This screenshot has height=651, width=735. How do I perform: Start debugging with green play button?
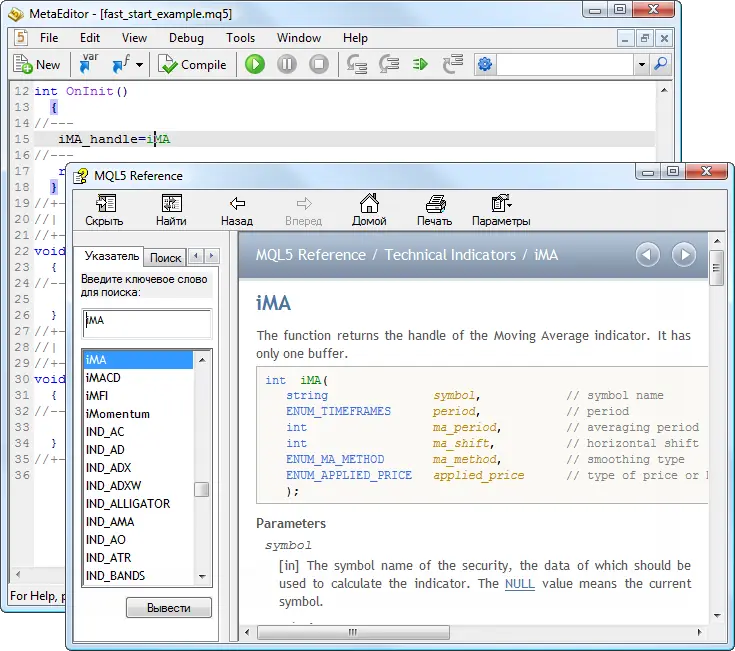click(255, 64)
